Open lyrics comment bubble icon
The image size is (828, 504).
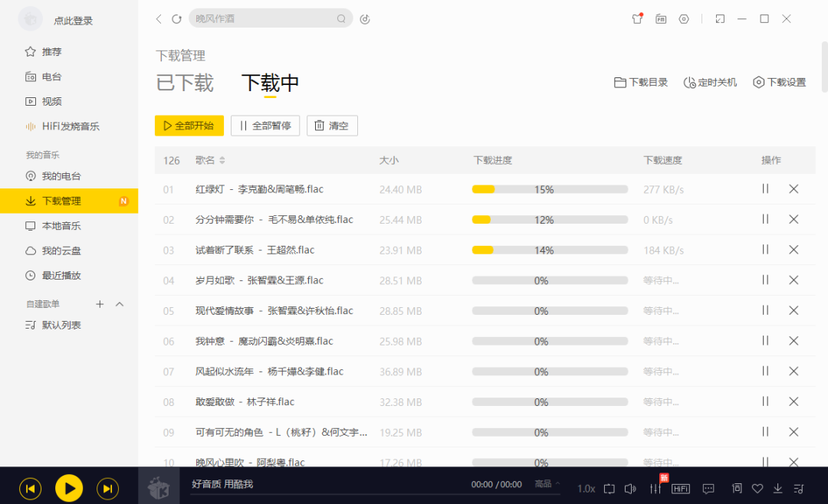pos(708,489)
